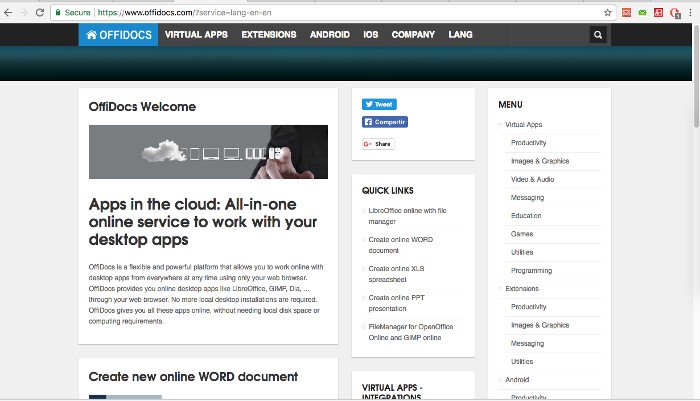Reload the page with the refresh icon
This screenshot has height=401, width=700.
(x=39, y=12)
